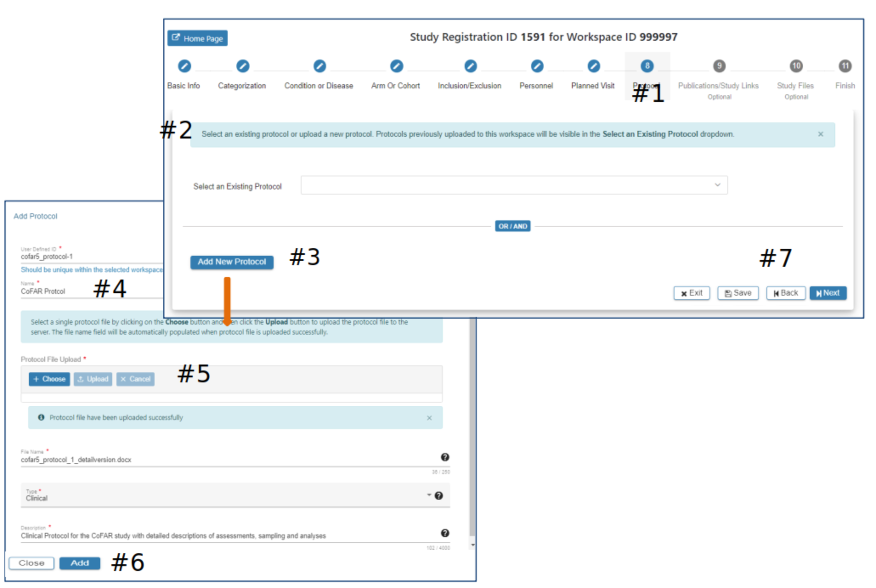This screenshot has width=876, height=588.
Task: Dismiss the existing protocol info banner
Action: pyautogui.click(x=820, y=134)
